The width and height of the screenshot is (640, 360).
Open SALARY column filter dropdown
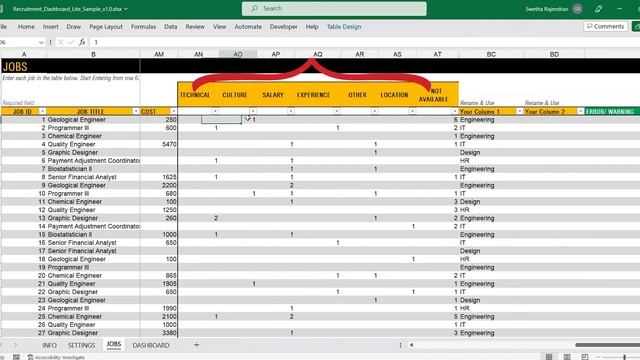point(291,111)
